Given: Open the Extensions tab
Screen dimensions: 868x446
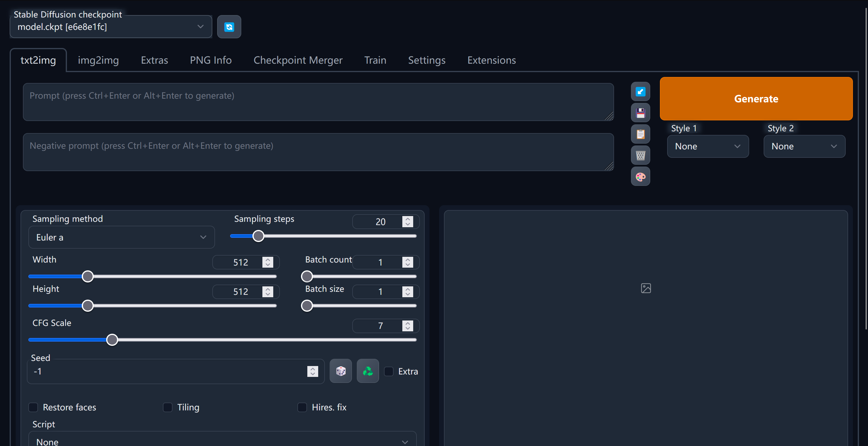Looking at the screenshot, I should pyautogui.click(x=491, y=60).
